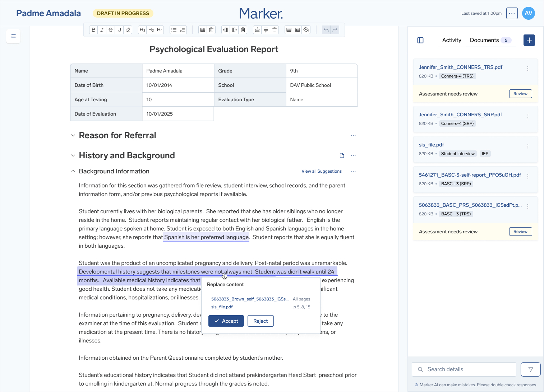Click the Psychological Evaluation Report title
The image size is (544, 392).
tap(214, 49)
